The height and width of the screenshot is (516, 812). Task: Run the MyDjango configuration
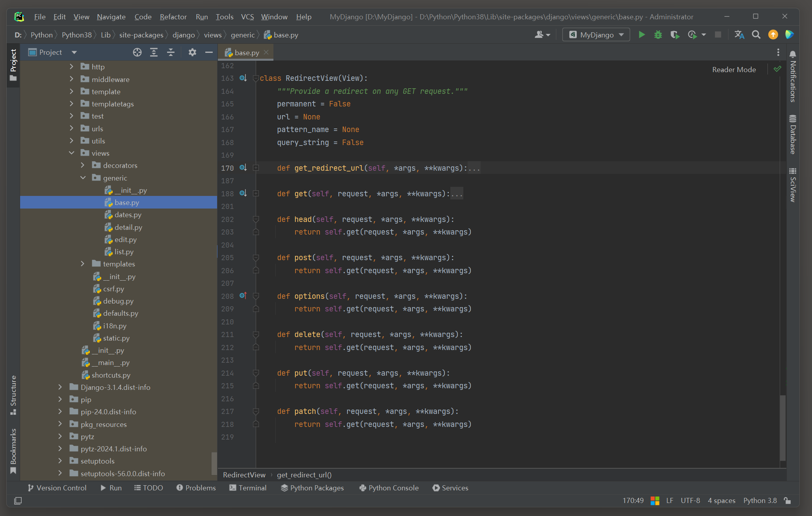coord(641,35)
